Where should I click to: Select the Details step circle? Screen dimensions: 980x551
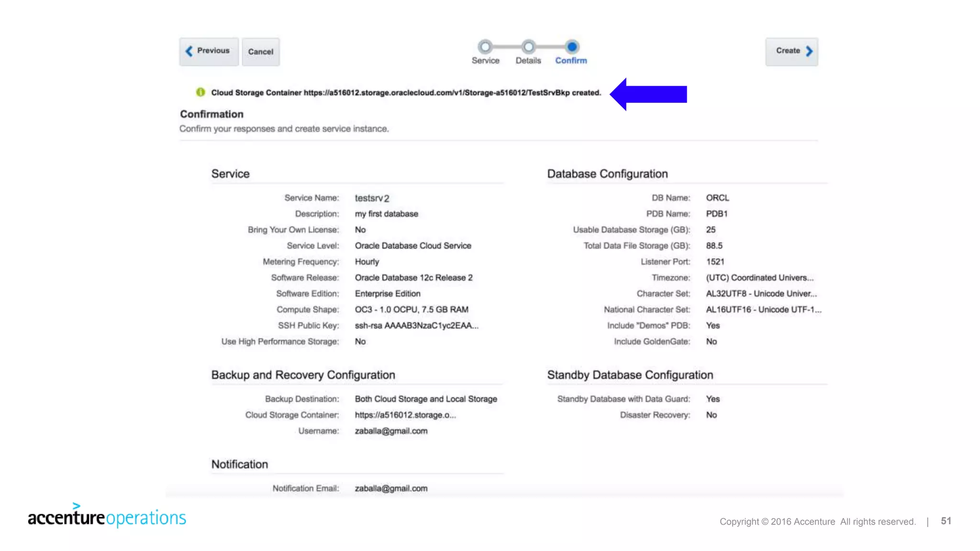528,47
